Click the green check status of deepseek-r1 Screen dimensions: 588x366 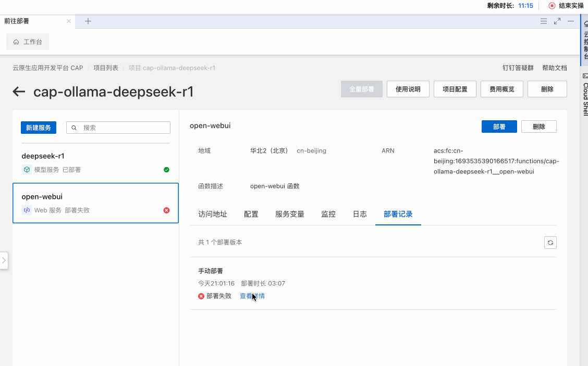(166, 170)
